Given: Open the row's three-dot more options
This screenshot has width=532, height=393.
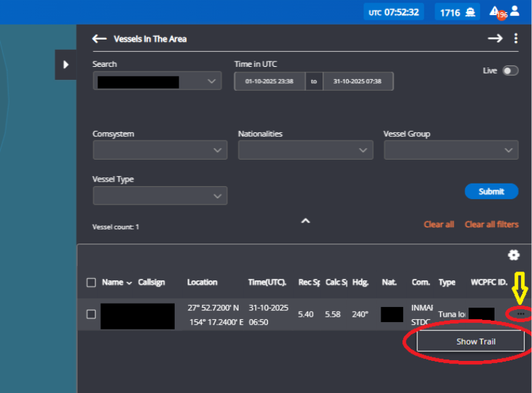Looking at the screenshot, I should coord(521,315).
